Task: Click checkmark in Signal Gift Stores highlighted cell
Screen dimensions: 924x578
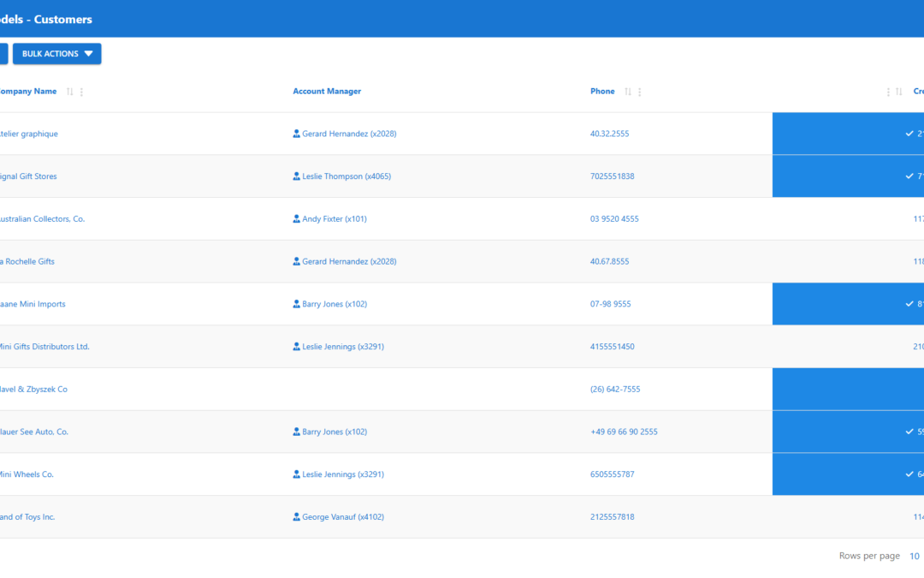Action: 909,176
